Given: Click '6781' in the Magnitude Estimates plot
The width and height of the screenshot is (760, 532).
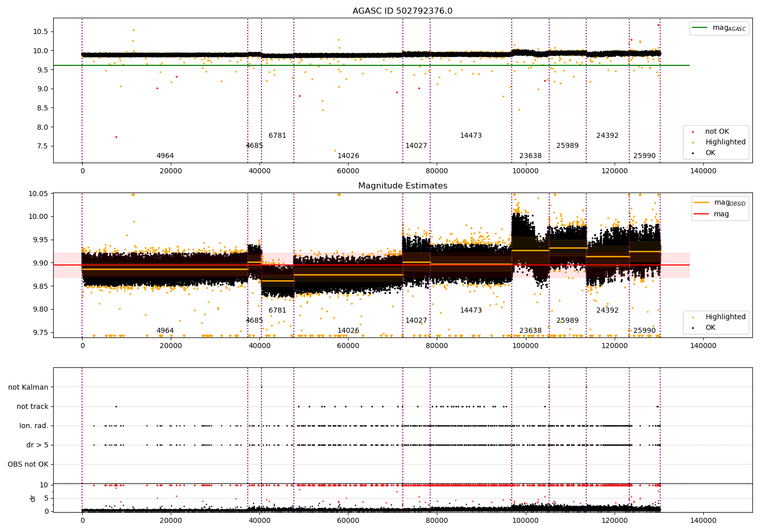Looking at the screenshot, I should click(x=278, y=311).
